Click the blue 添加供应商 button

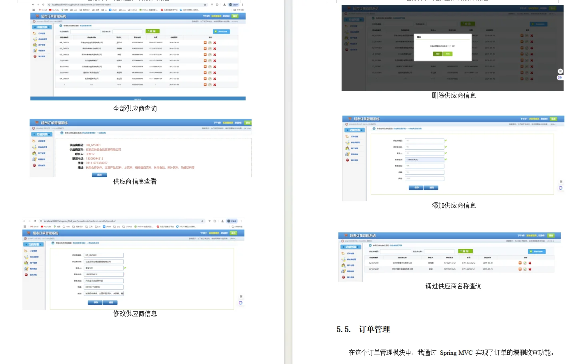221,32
